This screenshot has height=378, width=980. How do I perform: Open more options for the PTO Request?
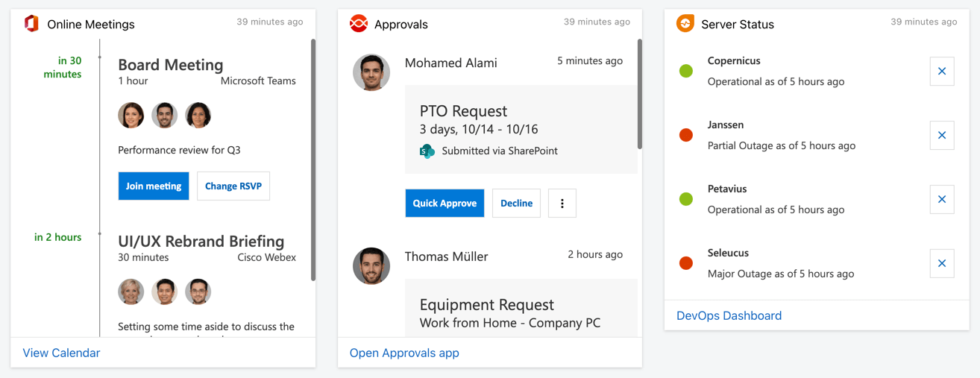coord(562,204)
